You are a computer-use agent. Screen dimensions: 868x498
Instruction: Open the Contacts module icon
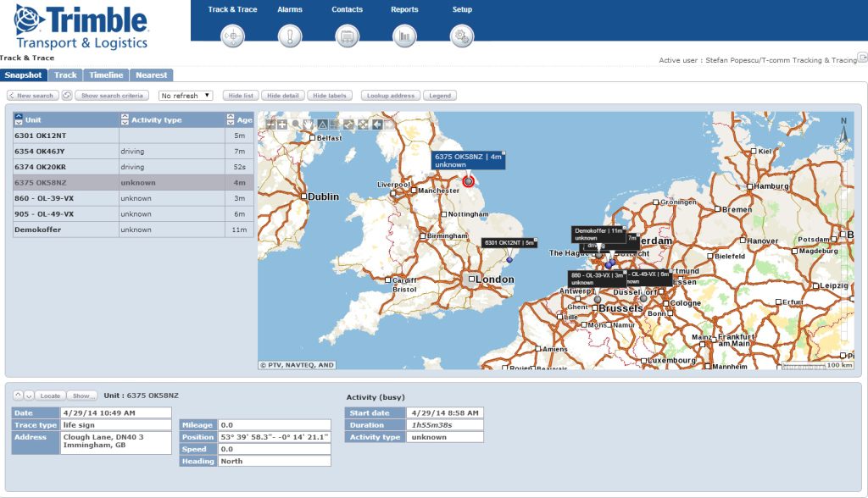(347, 36)
